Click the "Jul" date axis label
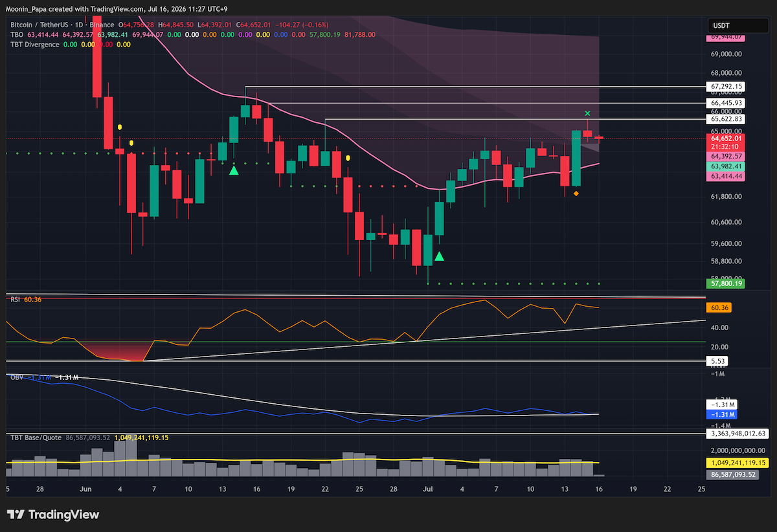 (x=427, y=489)
